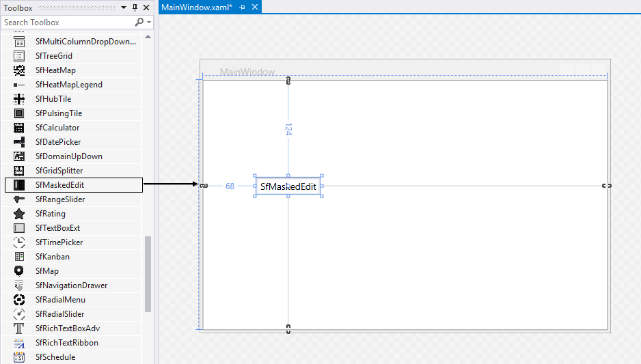Toggle pin on MainWindow.xaml tab
The image size is (641, 364).
[242, 8]
